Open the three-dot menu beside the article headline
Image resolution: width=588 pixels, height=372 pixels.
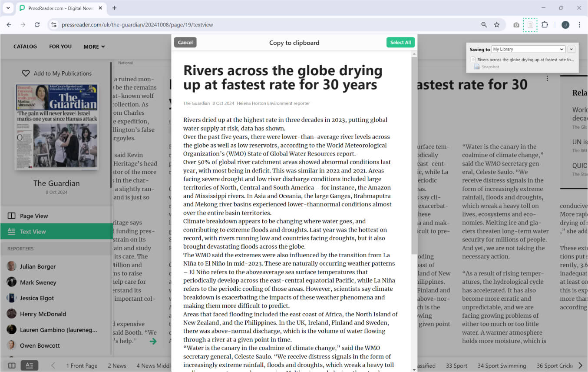pyautogui.click(x=547, y=78)
